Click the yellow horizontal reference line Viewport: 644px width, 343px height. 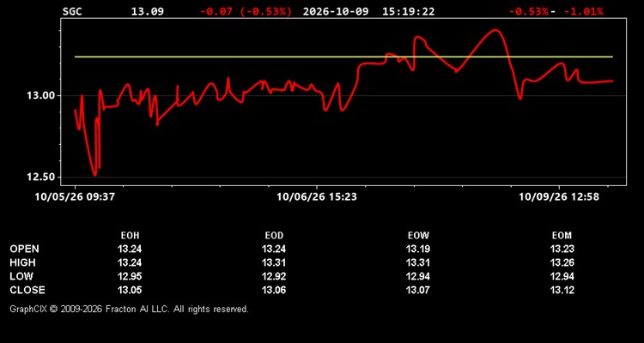pyautogui.click(x=343, y=57)
